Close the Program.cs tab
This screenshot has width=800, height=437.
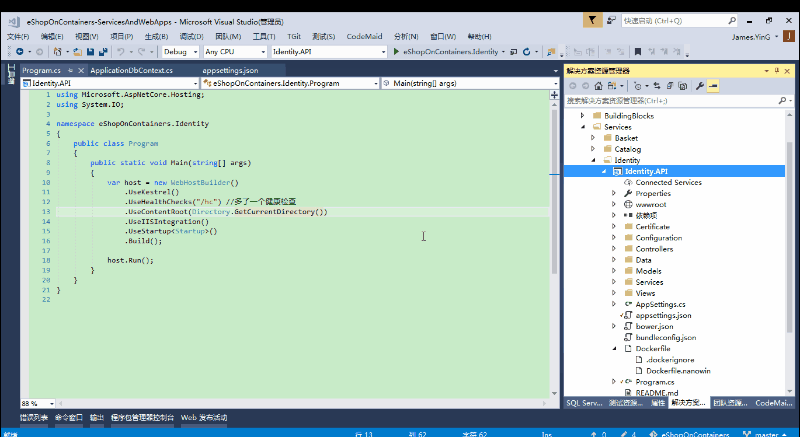point(81,70)
